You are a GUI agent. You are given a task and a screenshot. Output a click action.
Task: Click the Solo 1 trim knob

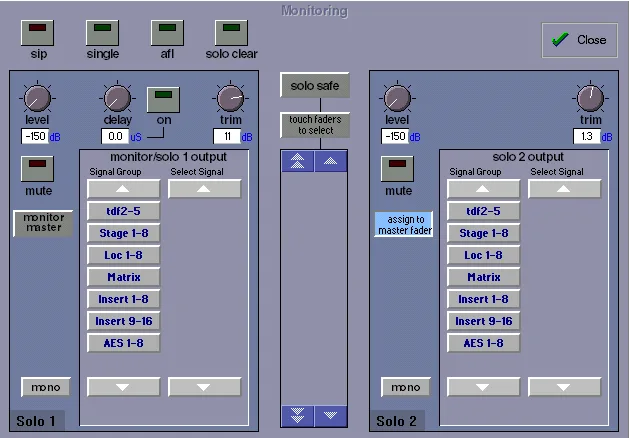pos(231,98)
